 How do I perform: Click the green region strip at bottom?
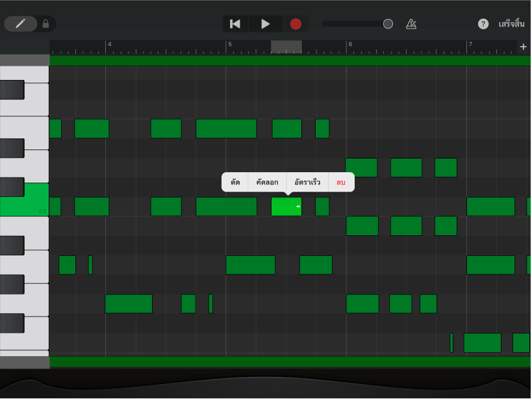pyautogui.click(x=290, y=362)
